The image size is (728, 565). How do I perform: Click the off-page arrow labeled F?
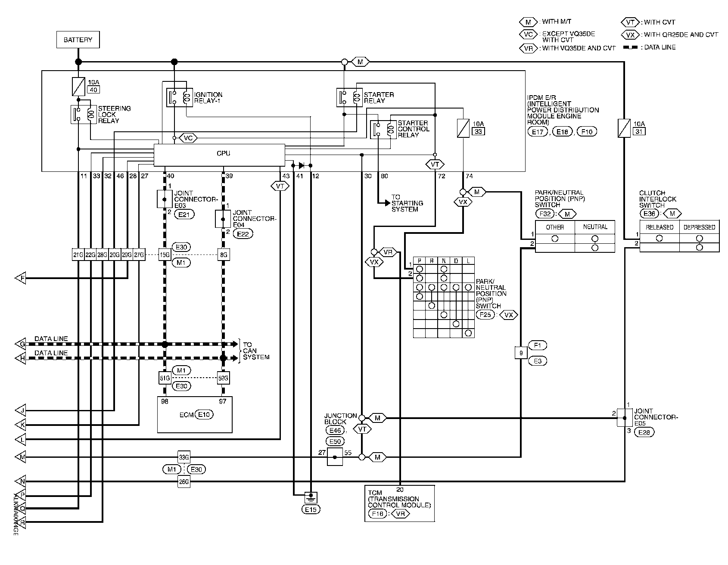[x=20, y=279]
